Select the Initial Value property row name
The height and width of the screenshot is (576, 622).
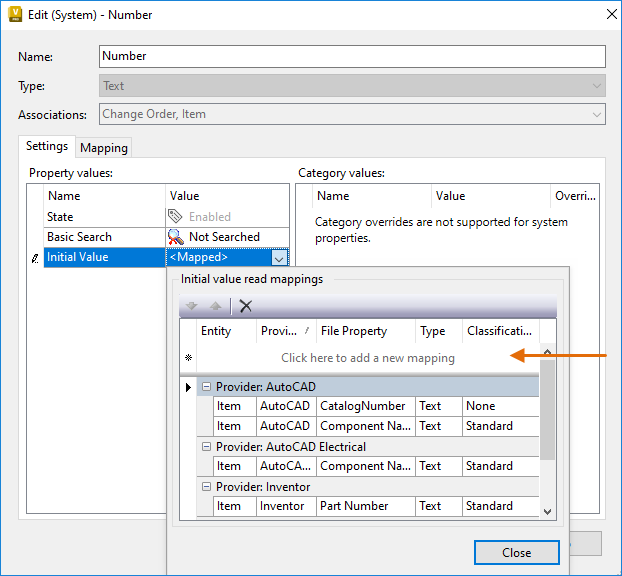104,257
